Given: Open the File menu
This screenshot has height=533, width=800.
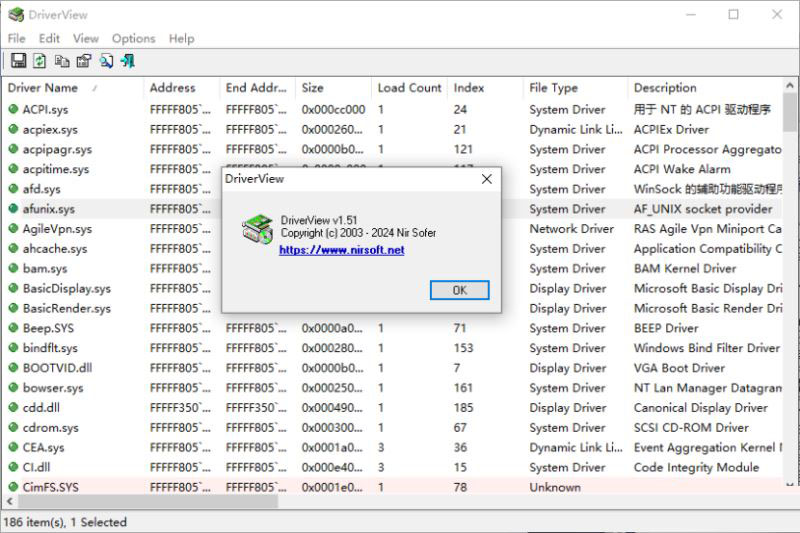Looking at the screenshot, I should 16,39.
